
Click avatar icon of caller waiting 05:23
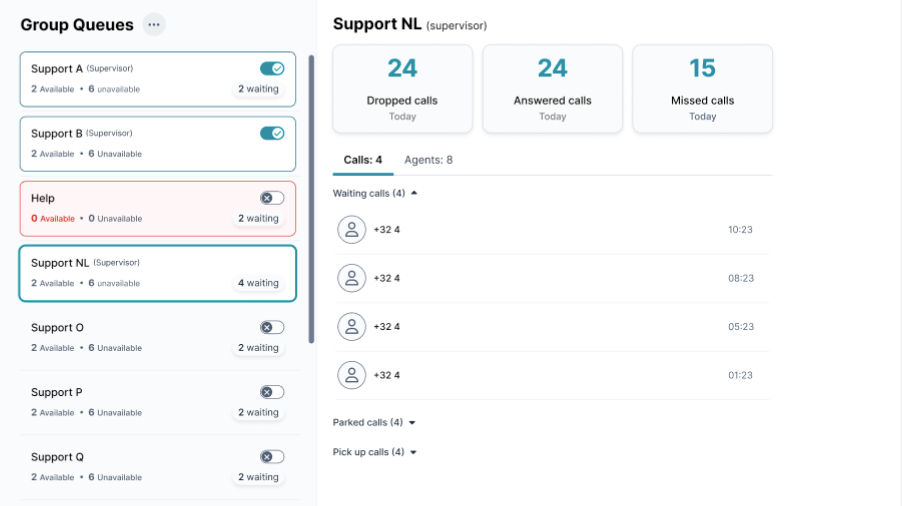click(352, 327)
